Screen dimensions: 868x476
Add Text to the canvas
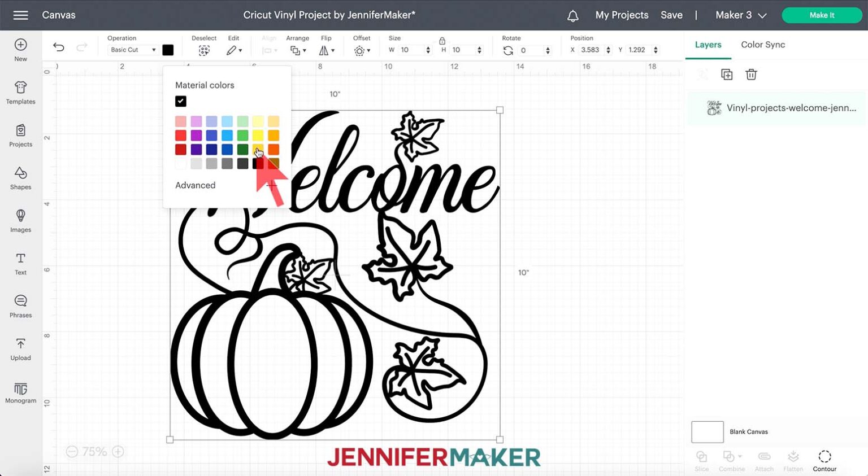[21, 264]
